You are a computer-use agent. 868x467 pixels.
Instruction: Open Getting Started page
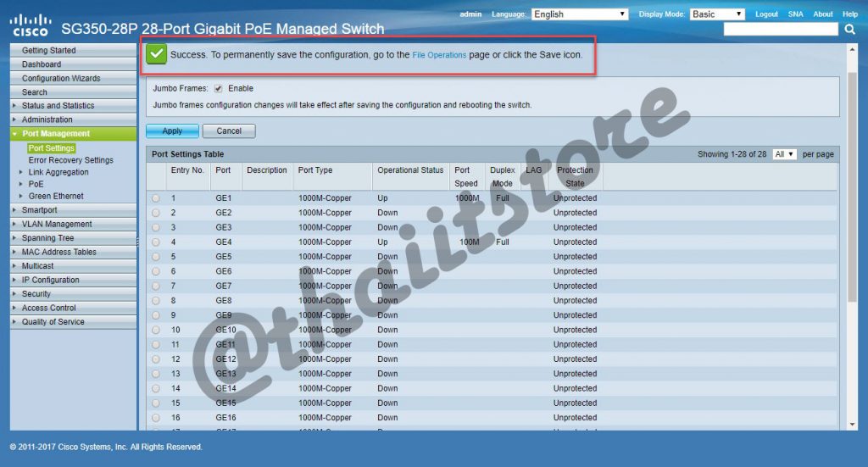click(x=73, y=50)
